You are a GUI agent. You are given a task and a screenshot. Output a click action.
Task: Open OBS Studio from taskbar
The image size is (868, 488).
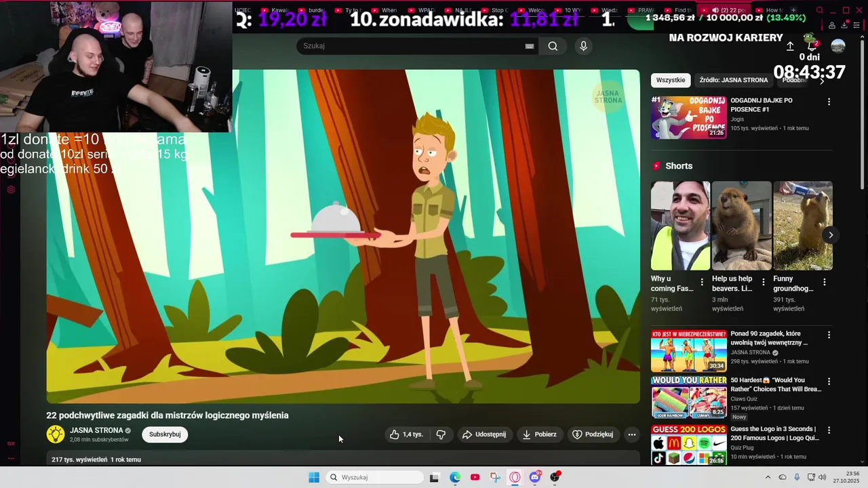click(x=555, y=477)
